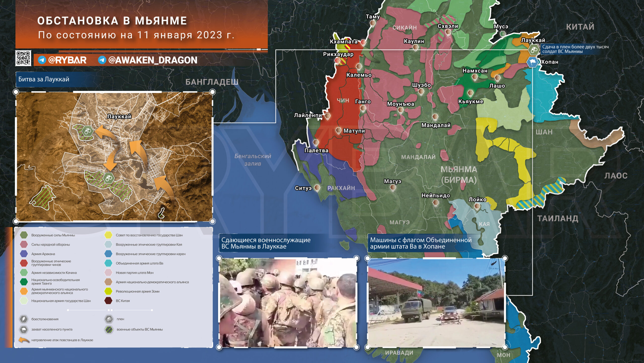Click the yellow Shan restoration council swatch
The image size is (644, 363).
tap(108, 235)
